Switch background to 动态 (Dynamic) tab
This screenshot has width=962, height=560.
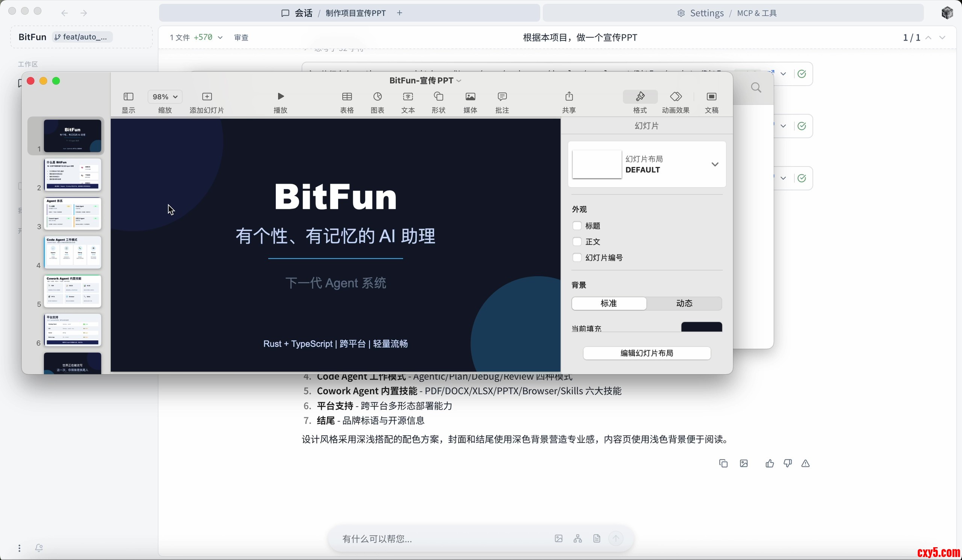click(684, 303)
